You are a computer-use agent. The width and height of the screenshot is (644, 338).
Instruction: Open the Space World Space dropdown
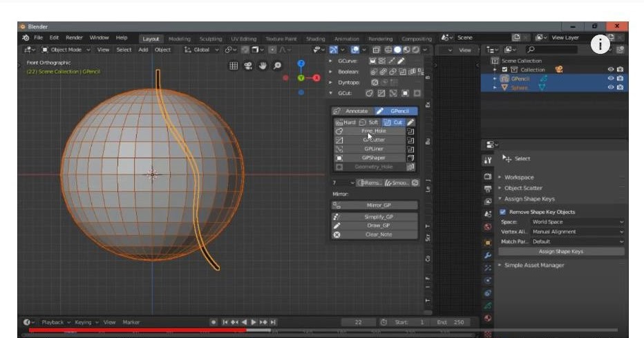click(x=577, y=222)
